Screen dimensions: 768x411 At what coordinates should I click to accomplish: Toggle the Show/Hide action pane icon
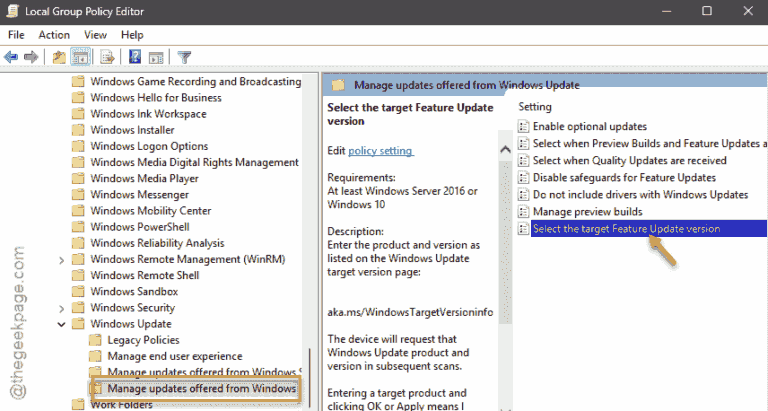click(156, 57)
